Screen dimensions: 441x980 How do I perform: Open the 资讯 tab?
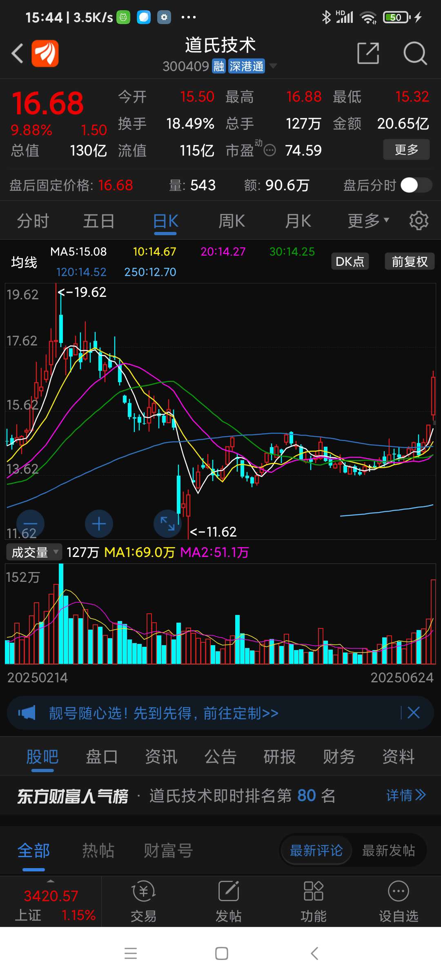click(161, 757)
